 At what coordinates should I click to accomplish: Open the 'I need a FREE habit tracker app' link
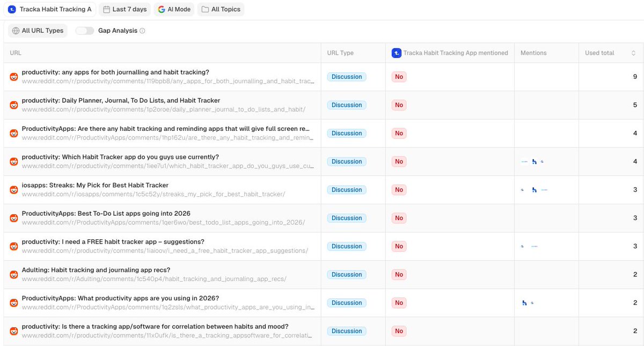pyautogui.click(x=113, y=241)
